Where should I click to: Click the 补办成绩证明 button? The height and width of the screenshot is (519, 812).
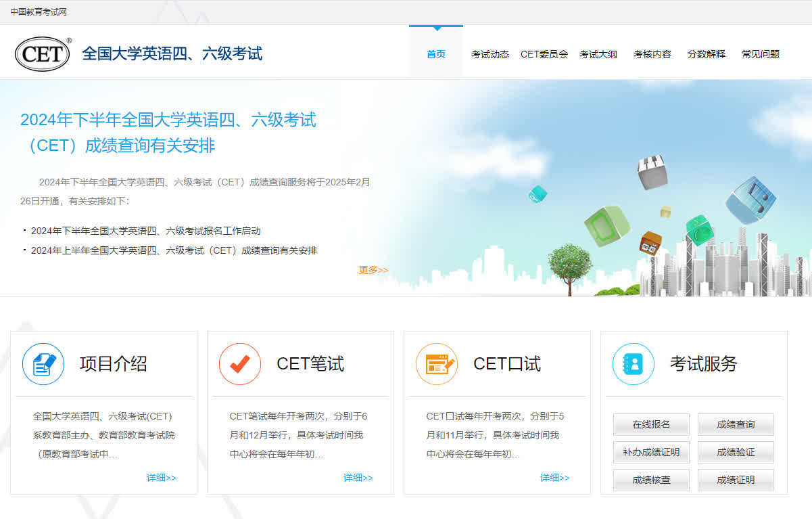tap(651, 452)
